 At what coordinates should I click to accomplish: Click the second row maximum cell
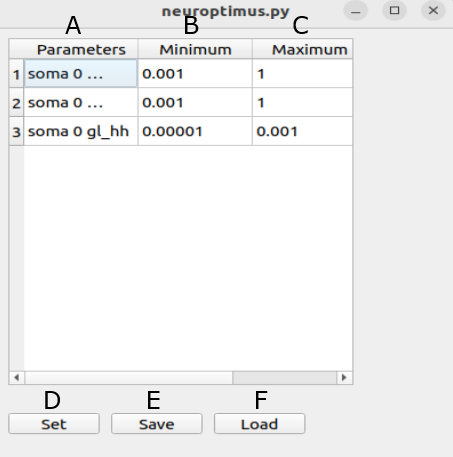tap(303, 102)
